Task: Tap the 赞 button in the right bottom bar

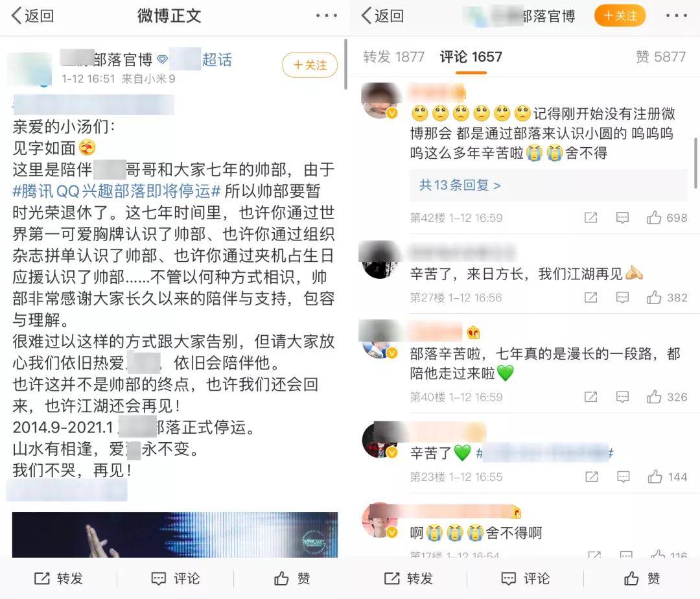Action: [x=642, y=578]
